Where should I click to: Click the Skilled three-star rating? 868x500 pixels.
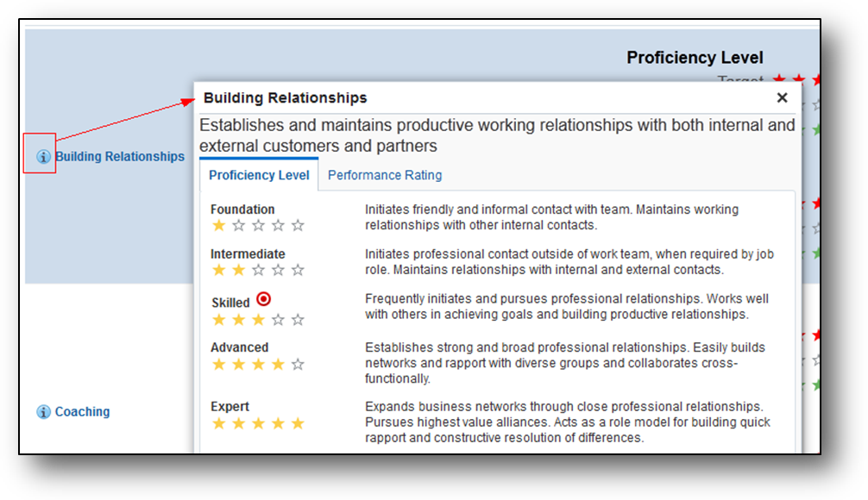coord(258,320)
